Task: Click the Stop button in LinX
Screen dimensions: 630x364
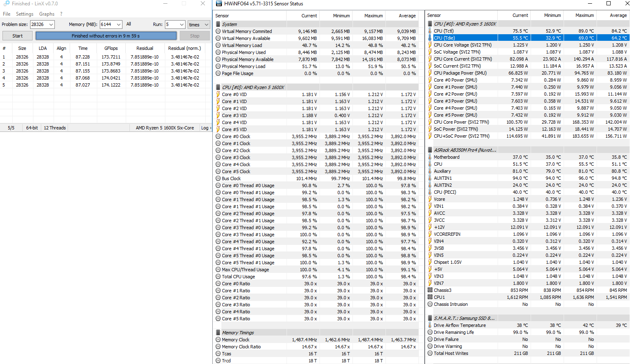Action: 195,36
